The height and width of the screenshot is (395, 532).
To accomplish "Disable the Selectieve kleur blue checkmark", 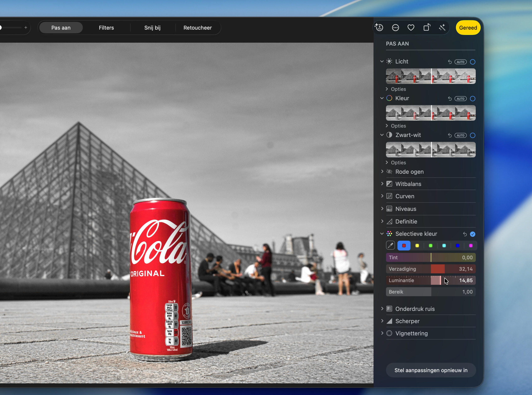I will pyautogui.click(x=472, y=234).
